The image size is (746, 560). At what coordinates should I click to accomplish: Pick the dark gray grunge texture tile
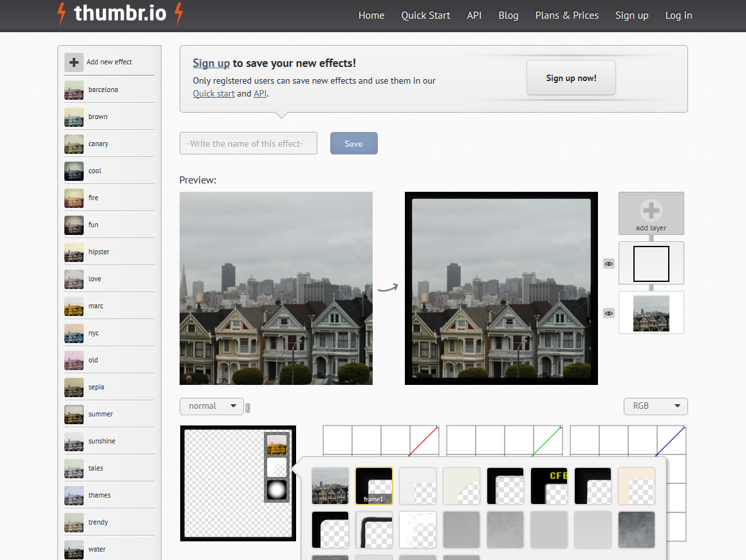(x=637, y=530)
